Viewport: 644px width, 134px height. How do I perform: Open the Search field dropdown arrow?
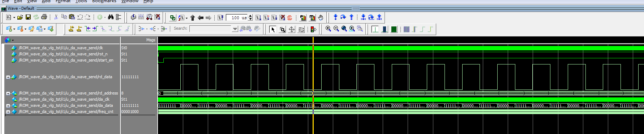pyautogui.click(x=235, y=29)
